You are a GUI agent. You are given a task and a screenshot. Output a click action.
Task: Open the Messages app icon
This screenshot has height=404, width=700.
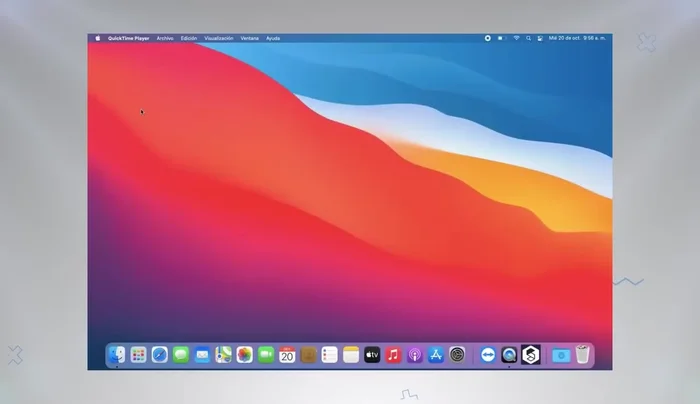[x=181, y=355]
